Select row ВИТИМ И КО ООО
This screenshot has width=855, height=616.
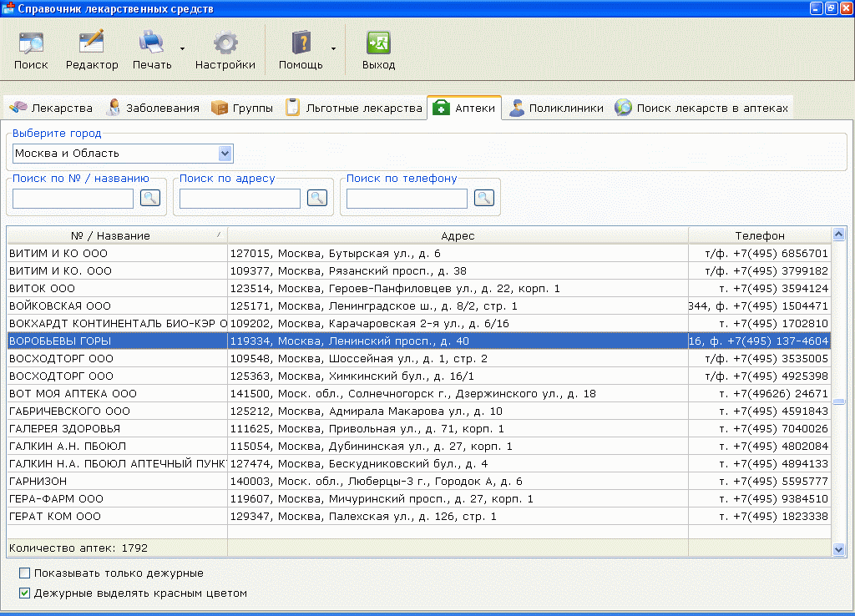tap(419, 254)
